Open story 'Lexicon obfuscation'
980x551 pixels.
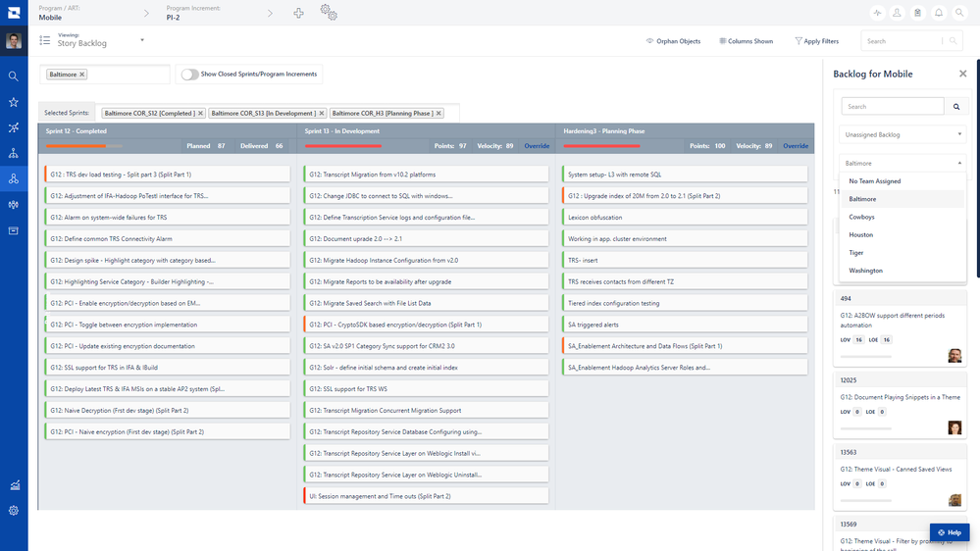[685, 218]
